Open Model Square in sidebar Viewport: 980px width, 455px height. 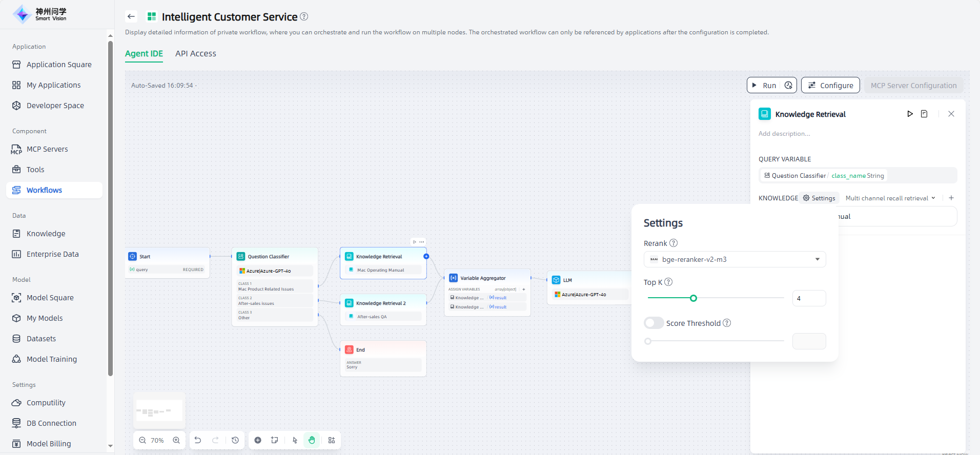pyautogui.click(x=50, y=298)
